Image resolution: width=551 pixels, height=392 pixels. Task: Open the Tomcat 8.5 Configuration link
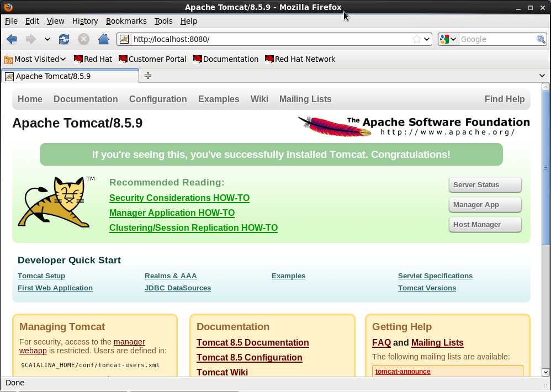point(249,357)
